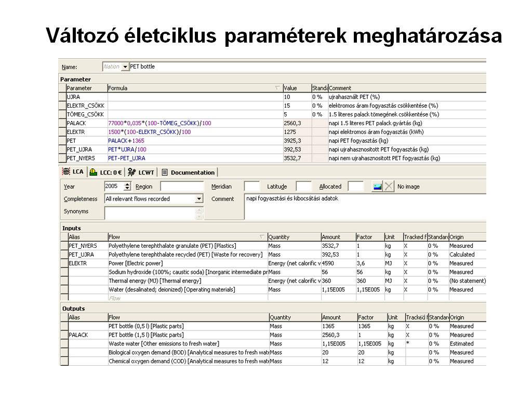Click the Documentation page icon
This screenshot has height=399, width=532.
pos(165,172)
